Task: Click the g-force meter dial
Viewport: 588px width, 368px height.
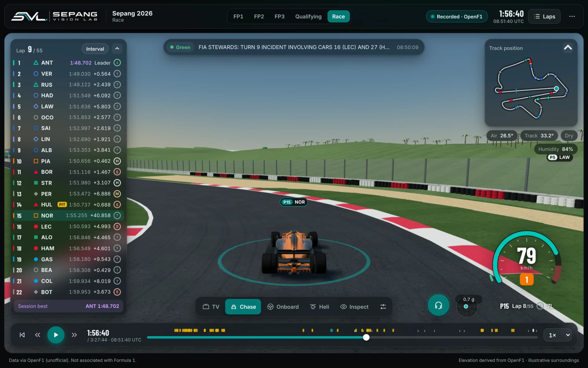Action: pyautogui.click(x=466, y=306)
